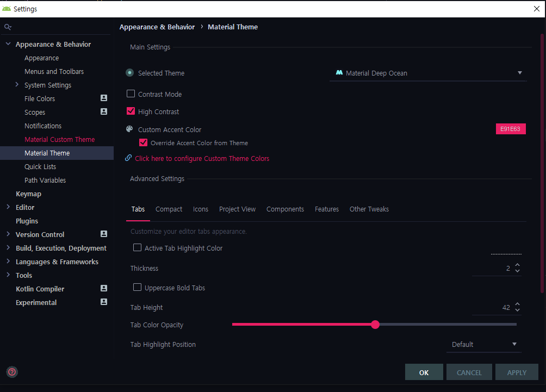The width and height of the screenshot is (546, 392).
Task: Click the project-level icon beside Version Control
Action: tap(104, 234)
